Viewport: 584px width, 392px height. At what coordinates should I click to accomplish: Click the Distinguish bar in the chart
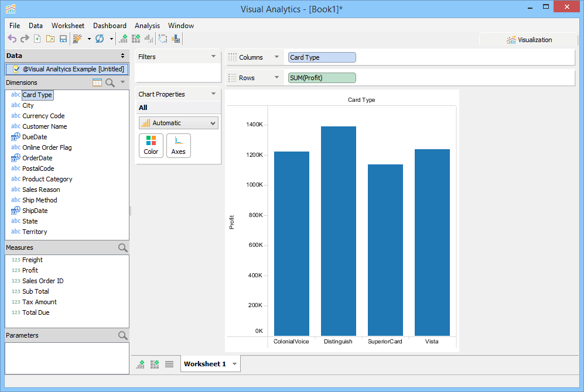point(338,231)
